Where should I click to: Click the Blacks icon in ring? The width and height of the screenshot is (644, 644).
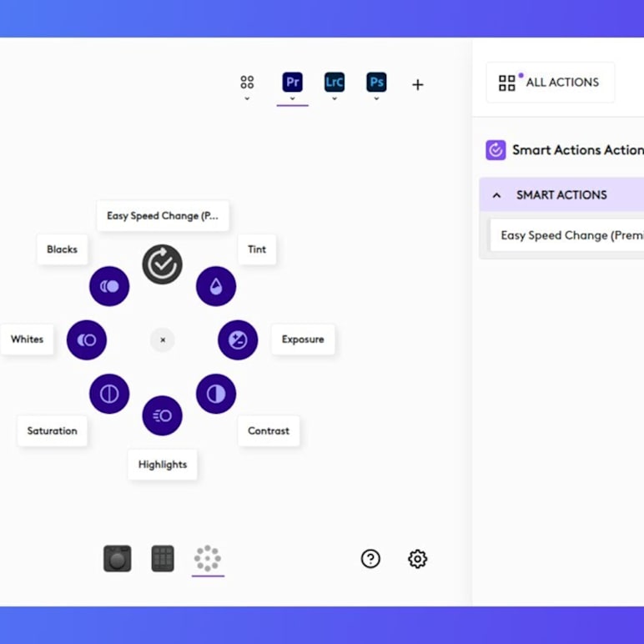click(x=109, y=286)
